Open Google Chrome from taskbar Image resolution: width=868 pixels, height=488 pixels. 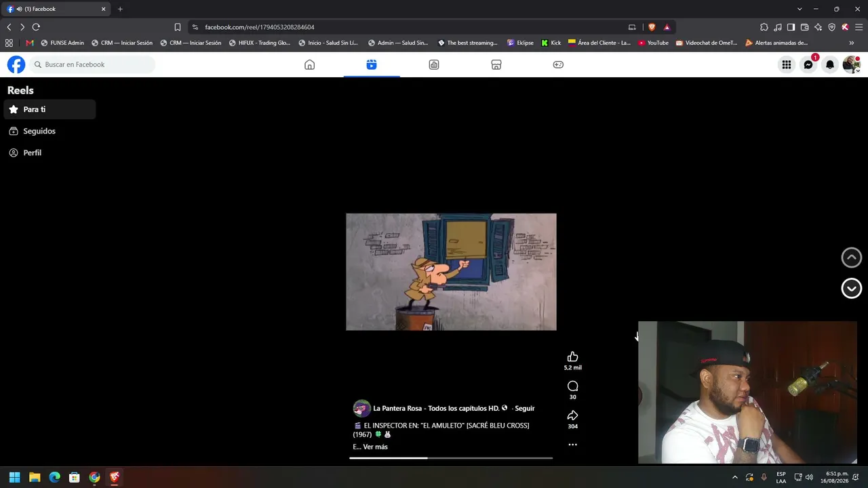94,477
